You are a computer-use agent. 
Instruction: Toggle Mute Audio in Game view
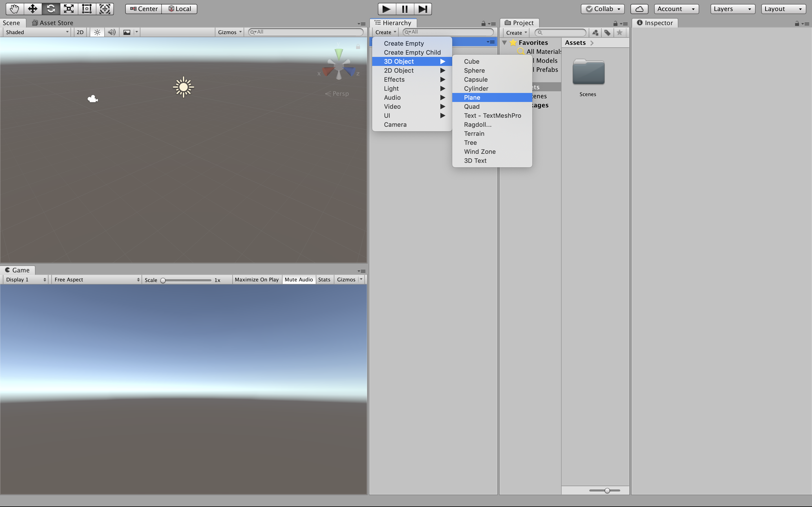298,279
